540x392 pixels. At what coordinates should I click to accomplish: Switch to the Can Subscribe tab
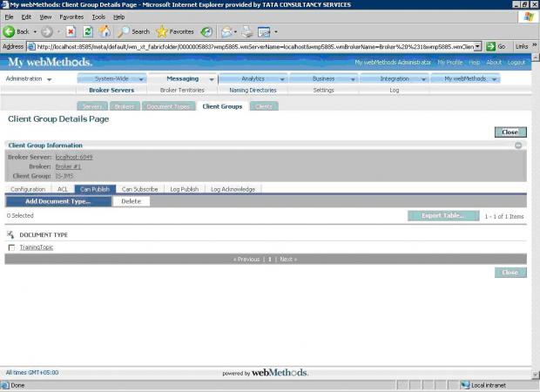pyautogui.click(x=140, y=189)
